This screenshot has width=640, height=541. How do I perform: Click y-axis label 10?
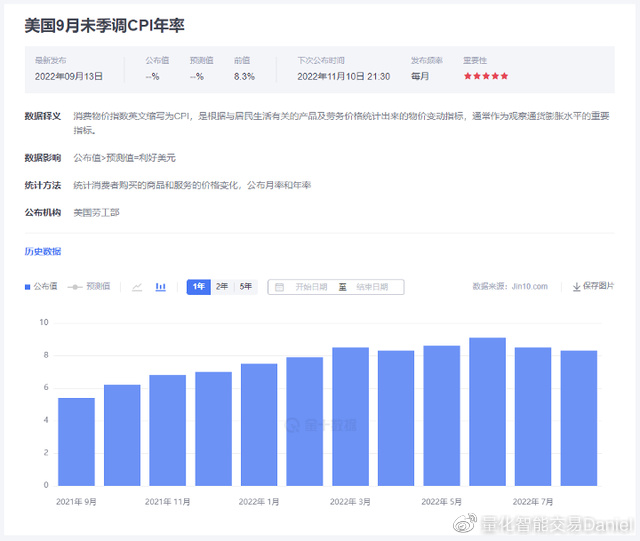point(44,323)
